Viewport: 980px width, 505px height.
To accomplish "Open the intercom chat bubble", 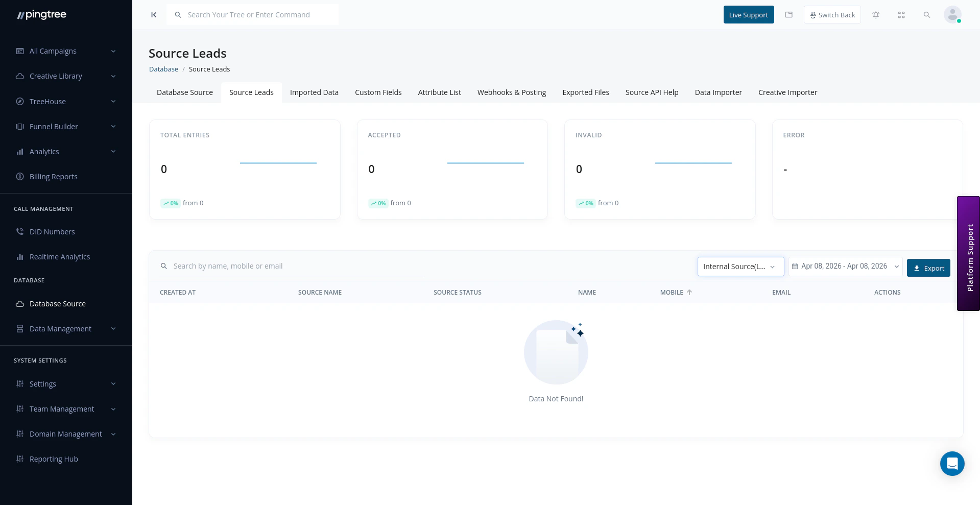I will [952, 464].
